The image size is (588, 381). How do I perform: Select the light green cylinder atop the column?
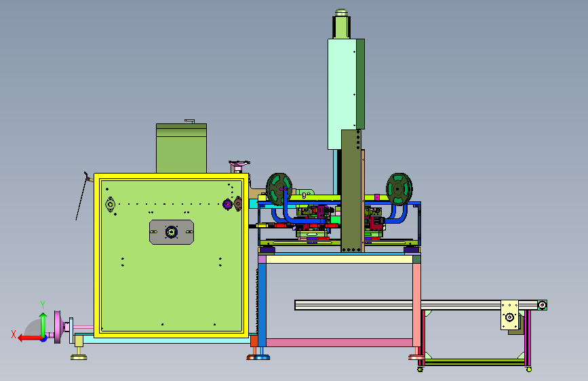341,27
